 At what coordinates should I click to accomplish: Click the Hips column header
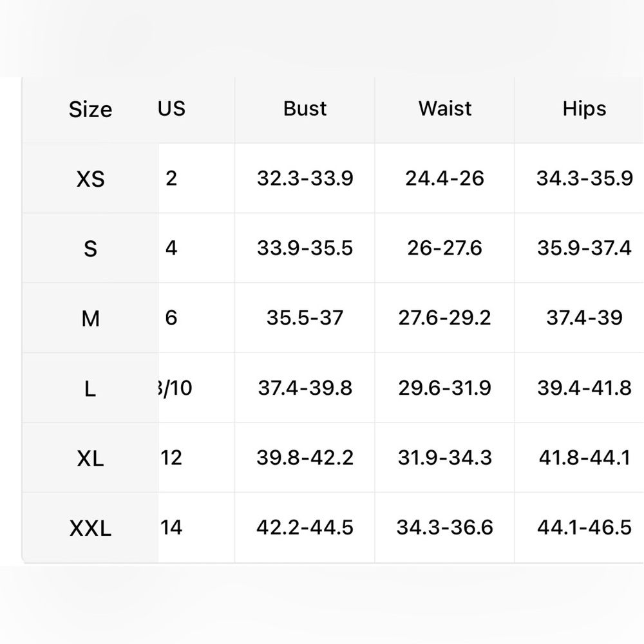point(584,109)
